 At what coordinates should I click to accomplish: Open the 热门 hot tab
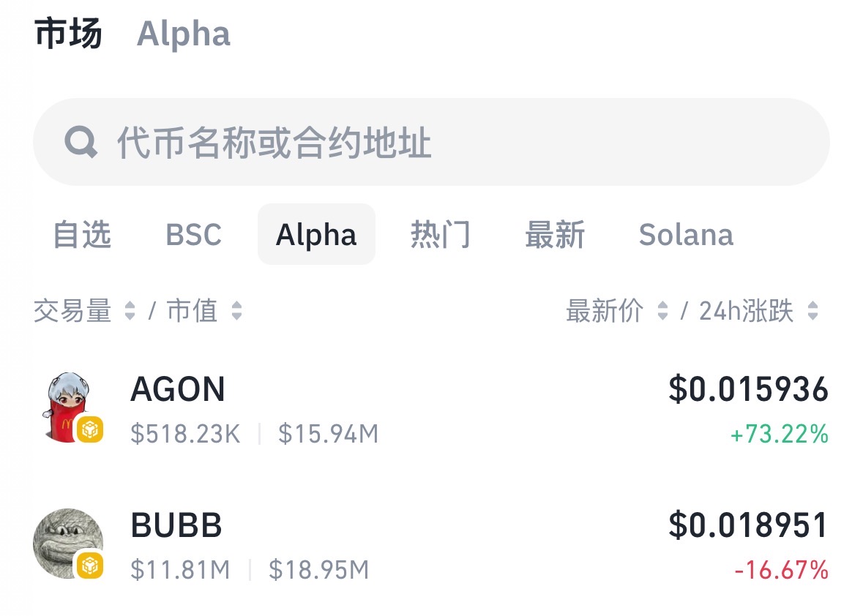coord(441,234)
